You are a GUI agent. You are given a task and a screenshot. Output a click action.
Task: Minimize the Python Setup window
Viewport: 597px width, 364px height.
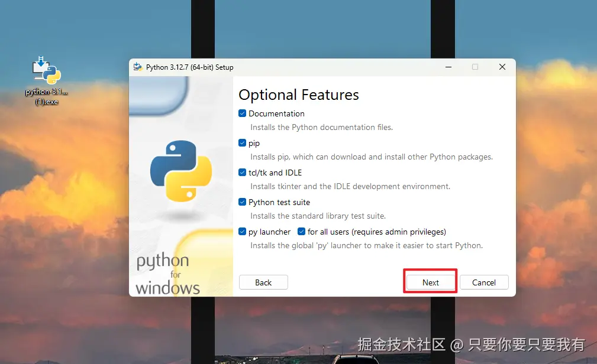448,67
